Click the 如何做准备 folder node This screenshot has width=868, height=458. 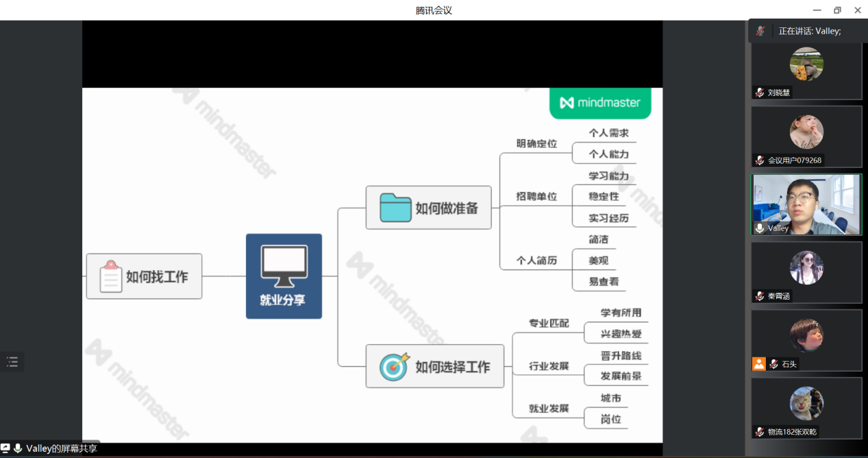(x=428, y=208)
